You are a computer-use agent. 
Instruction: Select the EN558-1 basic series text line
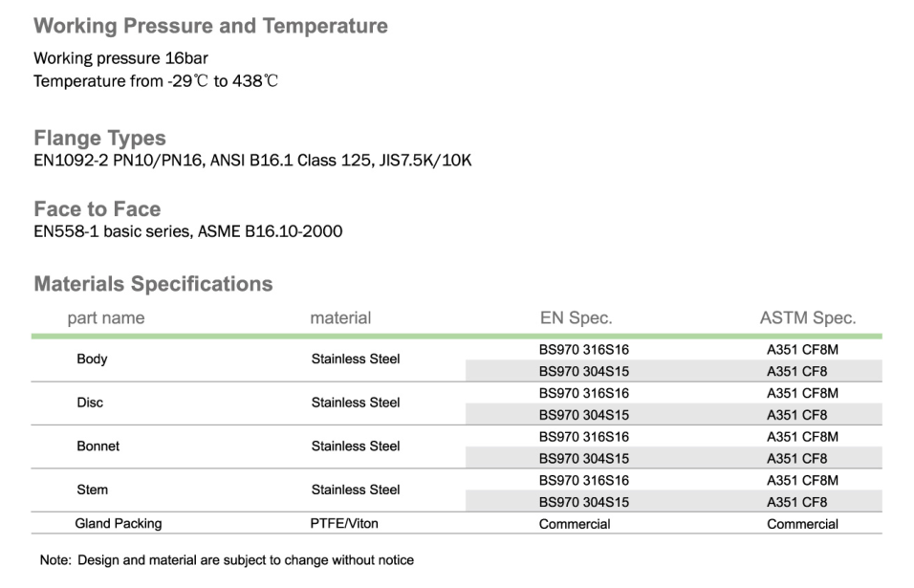click(187, 231)
